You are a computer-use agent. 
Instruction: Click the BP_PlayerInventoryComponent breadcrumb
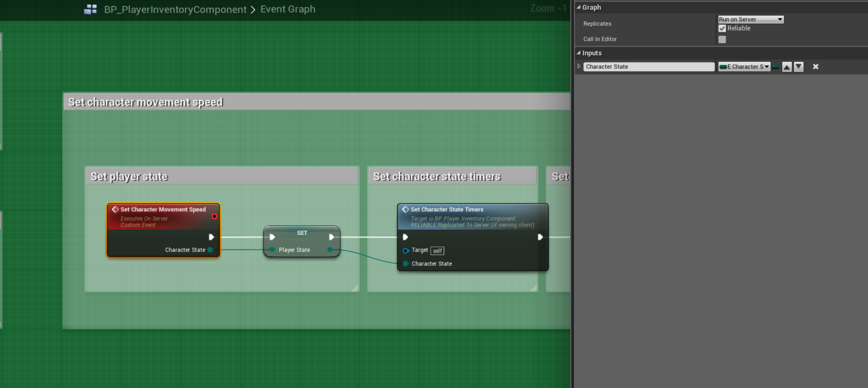click(x=175, y=9)
